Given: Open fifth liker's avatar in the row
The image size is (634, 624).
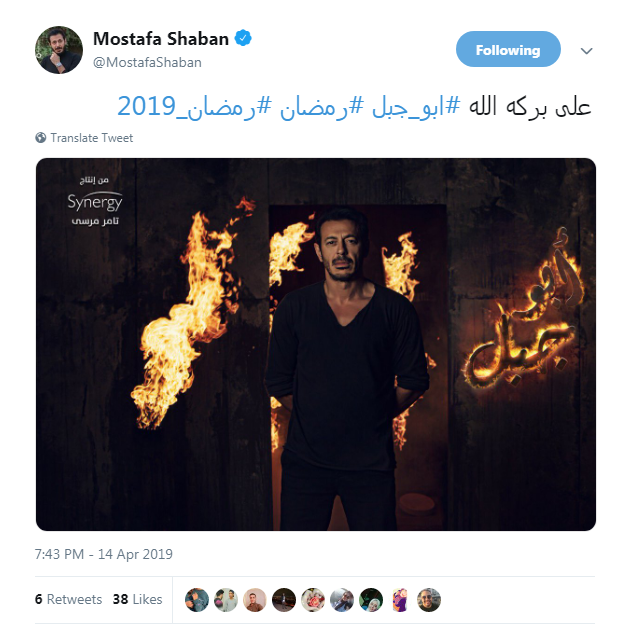Looking at the screenshot, I should 313,599.
